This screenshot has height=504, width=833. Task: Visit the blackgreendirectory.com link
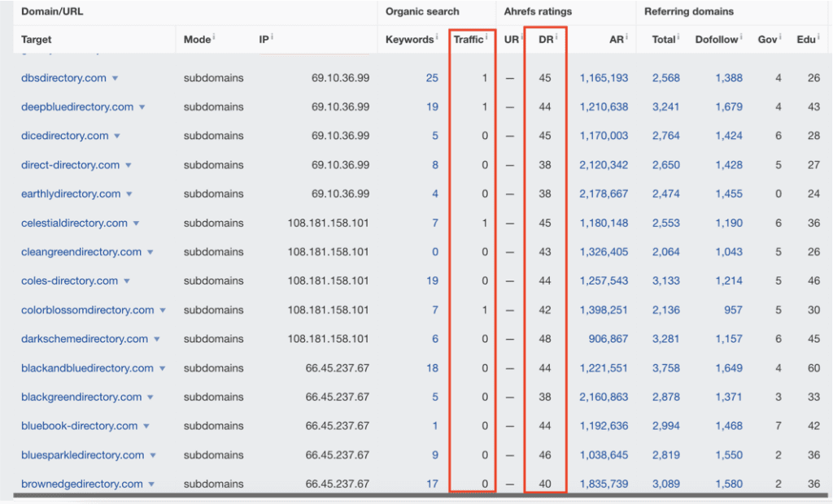(x=82, y=397)
